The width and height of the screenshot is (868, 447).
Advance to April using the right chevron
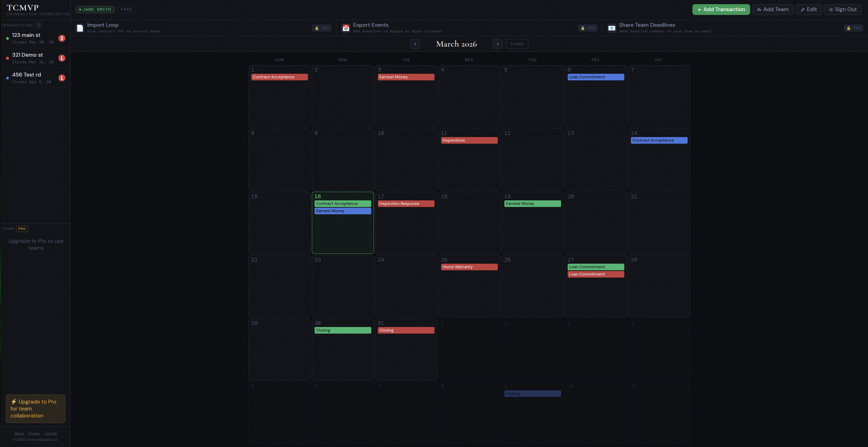coord(497,44)
